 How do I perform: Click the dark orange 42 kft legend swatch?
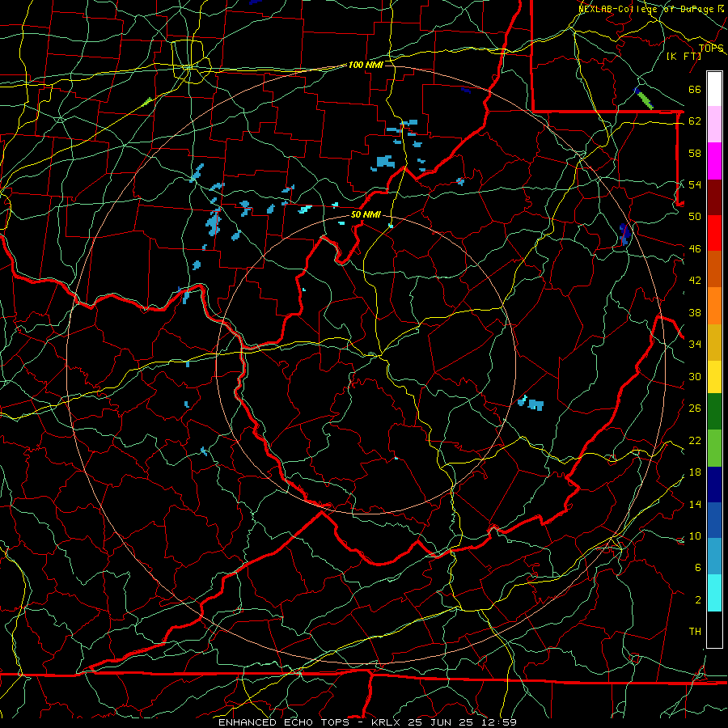[714, 269]
